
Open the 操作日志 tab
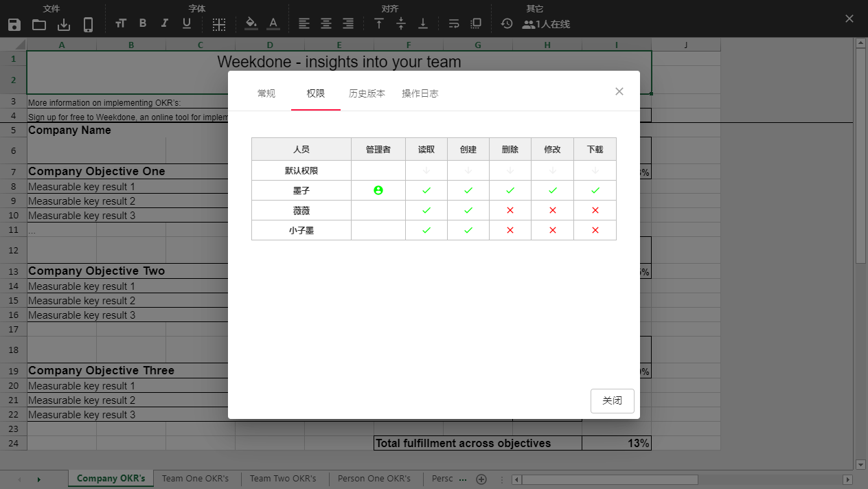coord(420,93)
